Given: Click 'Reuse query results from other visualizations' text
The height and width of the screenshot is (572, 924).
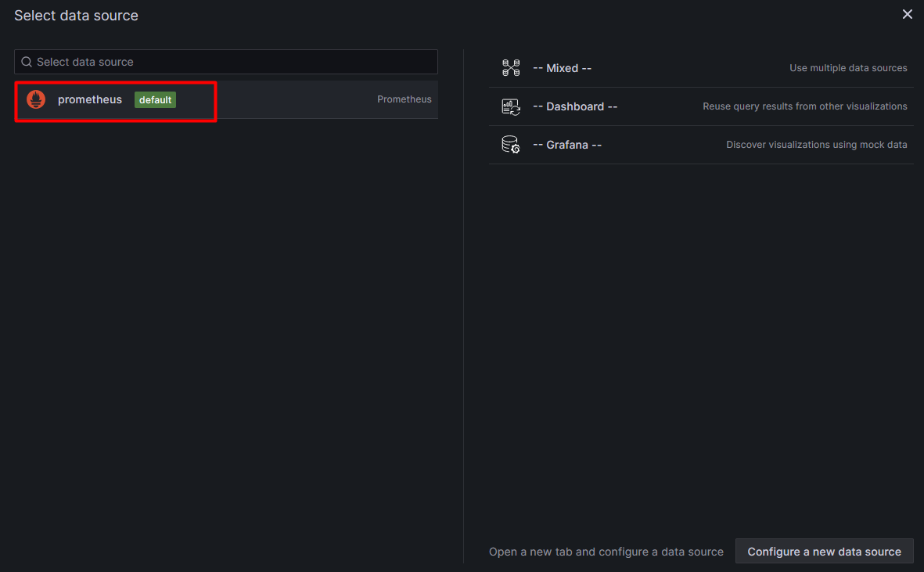Looking at the screenshot, I should (x=805, y=106).
